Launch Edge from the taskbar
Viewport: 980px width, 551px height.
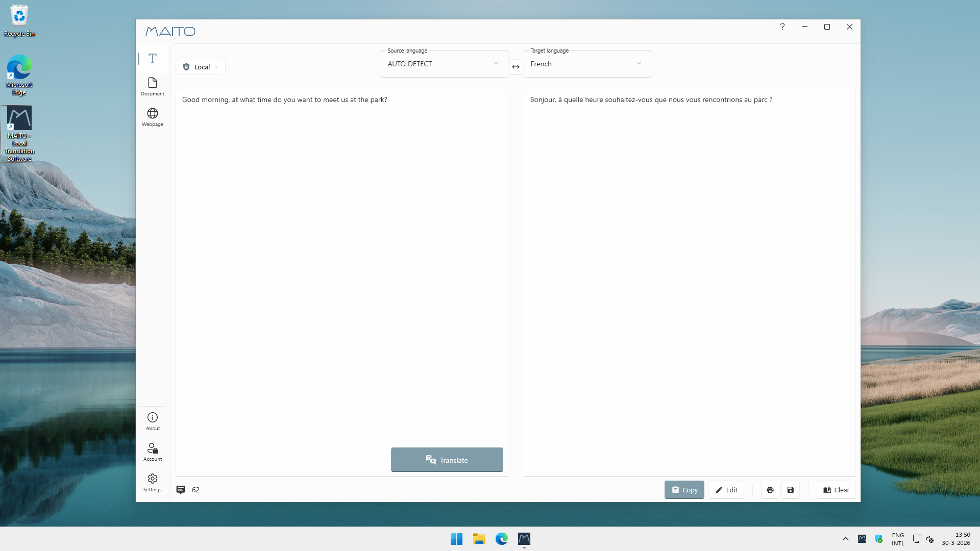coord(501,539)
